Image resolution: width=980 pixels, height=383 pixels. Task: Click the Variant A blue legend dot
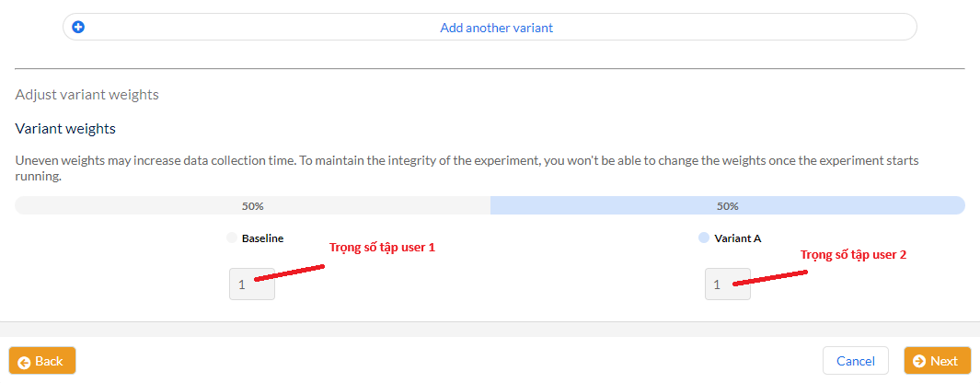click(704, 238)
